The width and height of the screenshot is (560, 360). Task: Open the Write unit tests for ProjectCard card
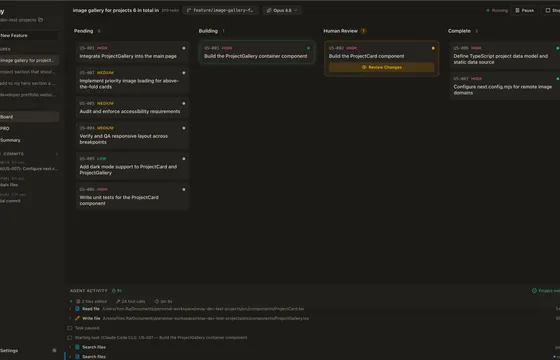click(132, 196)
